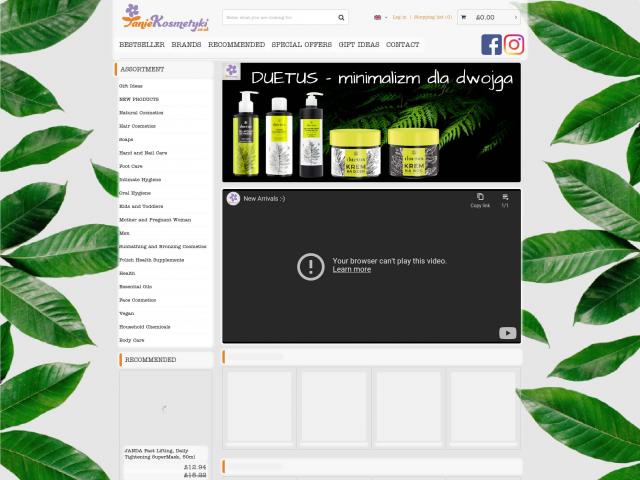Screen dimensions: 640x480
Task: Open the CONTACT menu item
Action: pyautogui.click(x=402, y=44)
